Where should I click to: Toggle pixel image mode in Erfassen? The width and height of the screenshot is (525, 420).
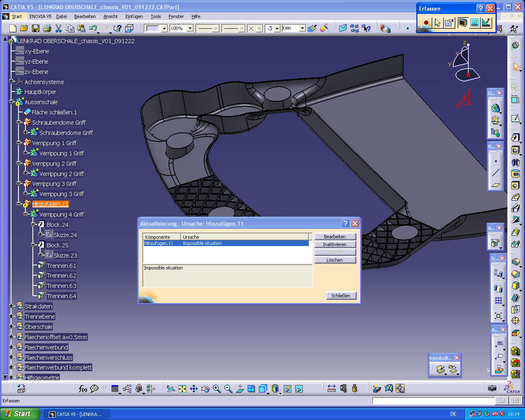[x=474, y=23]
